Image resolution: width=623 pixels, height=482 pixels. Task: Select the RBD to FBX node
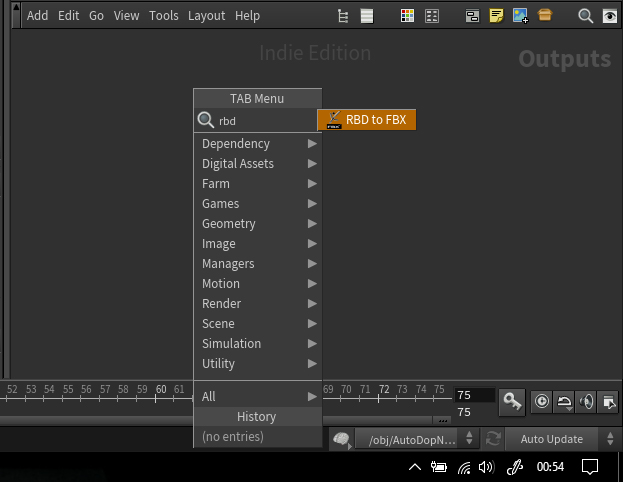point(367,120)
